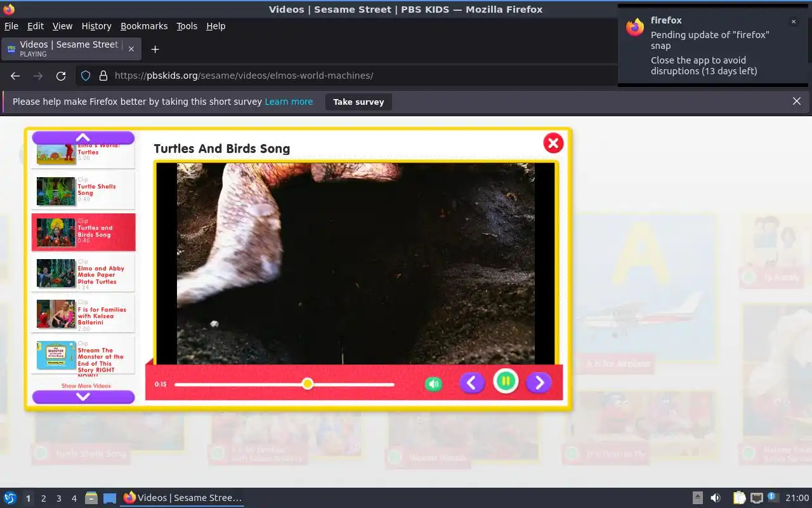The width and height of the screenshot is (812, 508).
Task: Reload the current page
Action: click(x=61, y=76)
